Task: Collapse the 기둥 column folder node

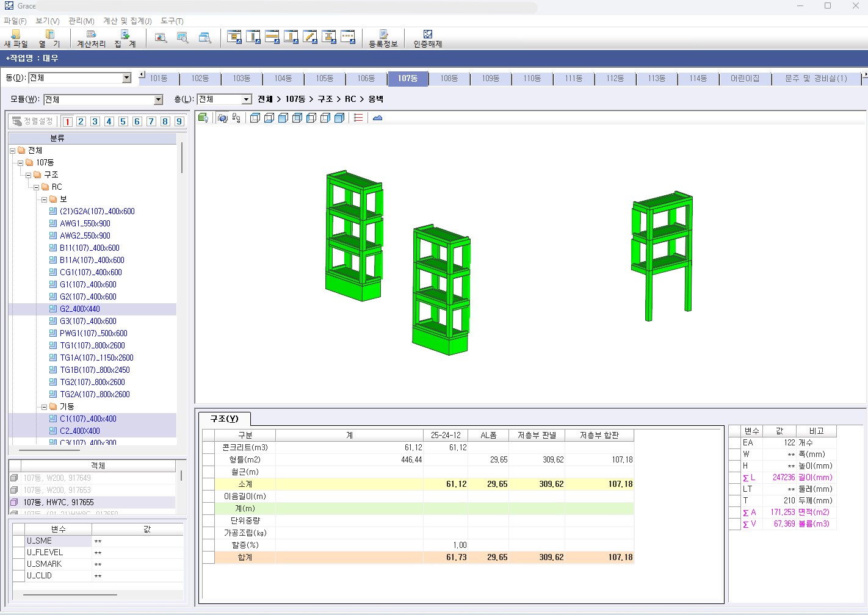Action: coord(44,407)
